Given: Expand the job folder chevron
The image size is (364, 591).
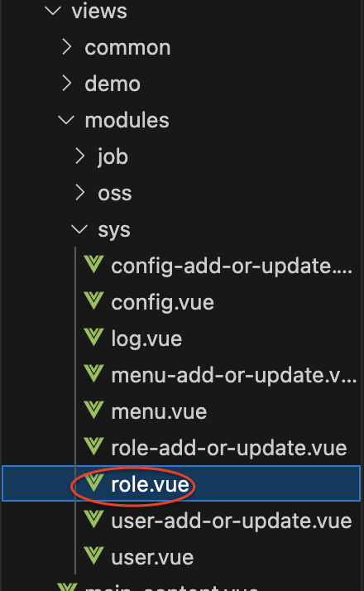Looking at the screenshot, I should [79, 156].
